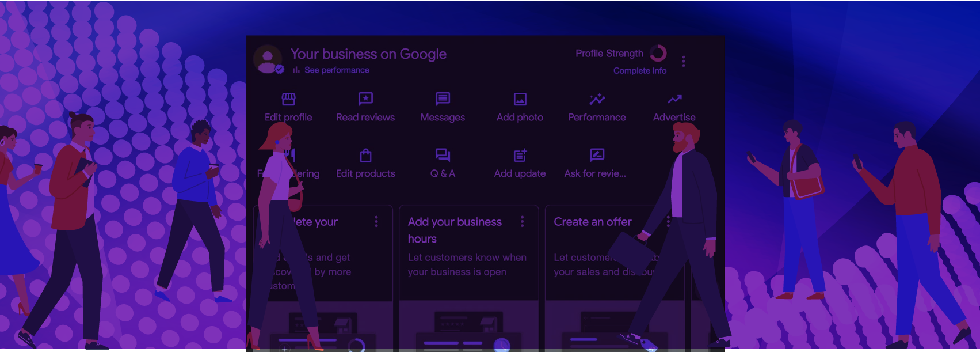Select the Q & A label

point(443,173)
